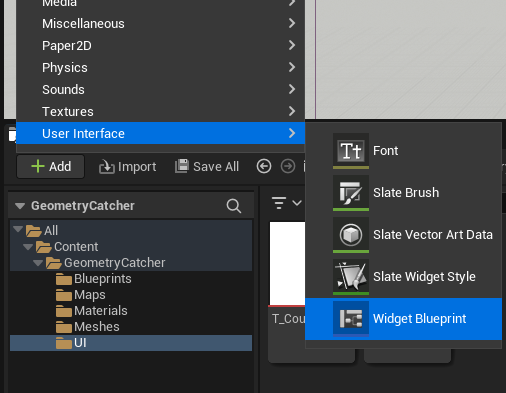Select the Blueprints folder
506x393 pixels.
(x=93, y=279)
